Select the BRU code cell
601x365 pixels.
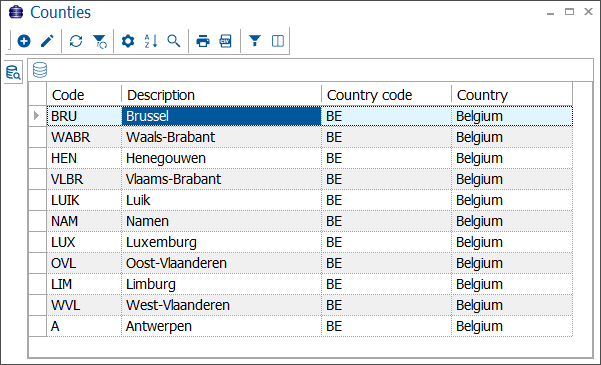[x=84, y=116]
